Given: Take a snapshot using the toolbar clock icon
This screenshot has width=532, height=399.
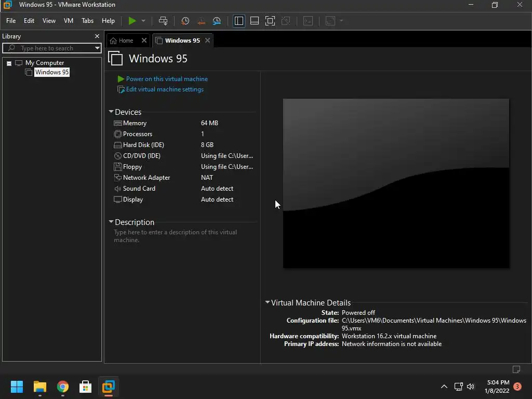Looking at the screenshot, I should click(185, 21).
